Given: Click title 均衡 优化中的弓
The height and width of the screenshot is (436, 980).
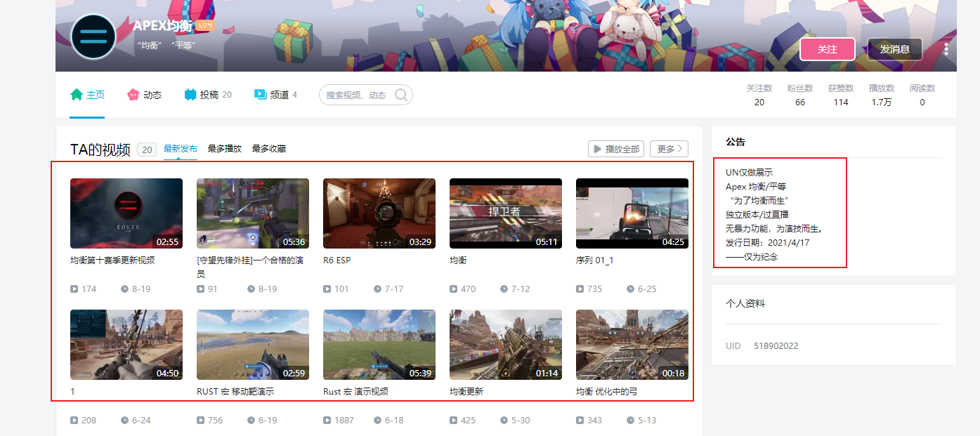Looking at the screenshot, I should point(606,391).
